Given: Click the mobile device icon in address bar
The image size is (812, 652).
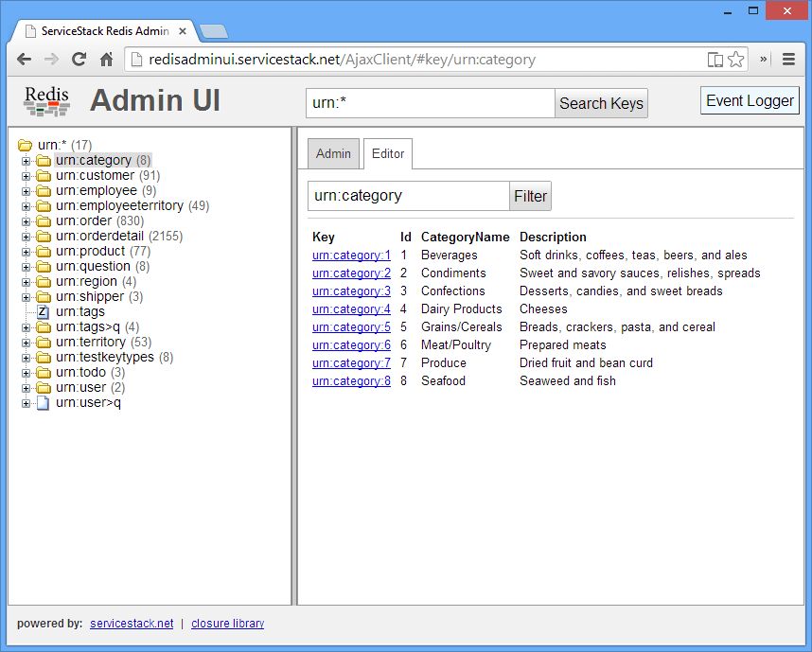Looking at the screenshot, I should coord(716,59).
